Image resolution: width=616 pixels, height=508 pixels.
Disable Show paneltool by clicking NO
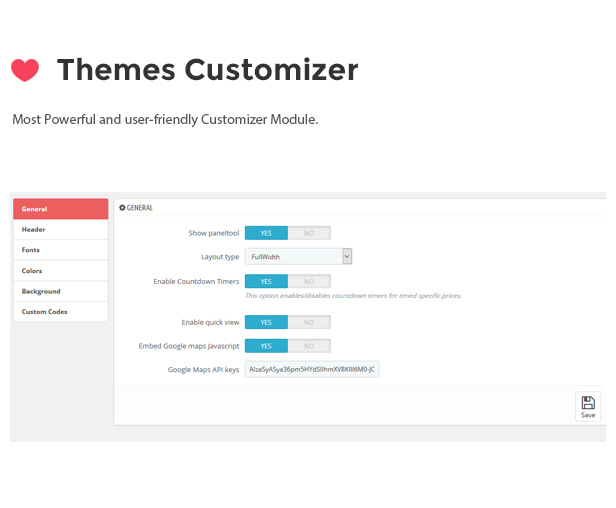coord(309,233)
